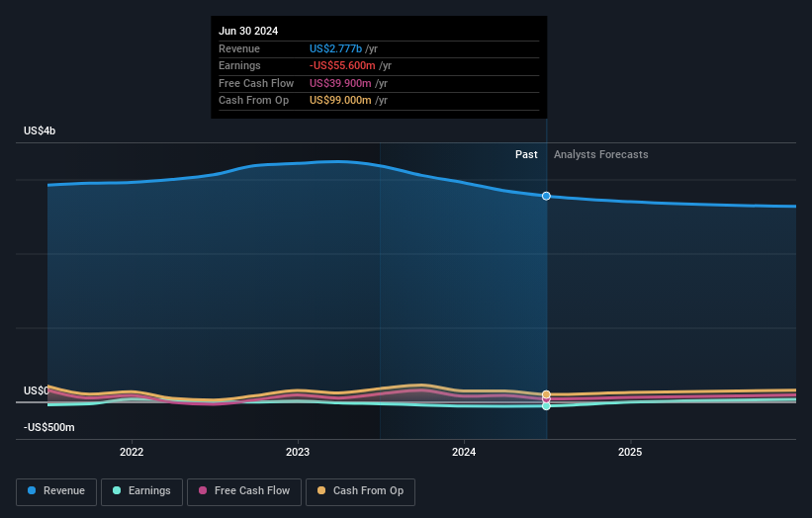
Task: Click the blue Revenue legend dot
Action: (x=32, y=490)
